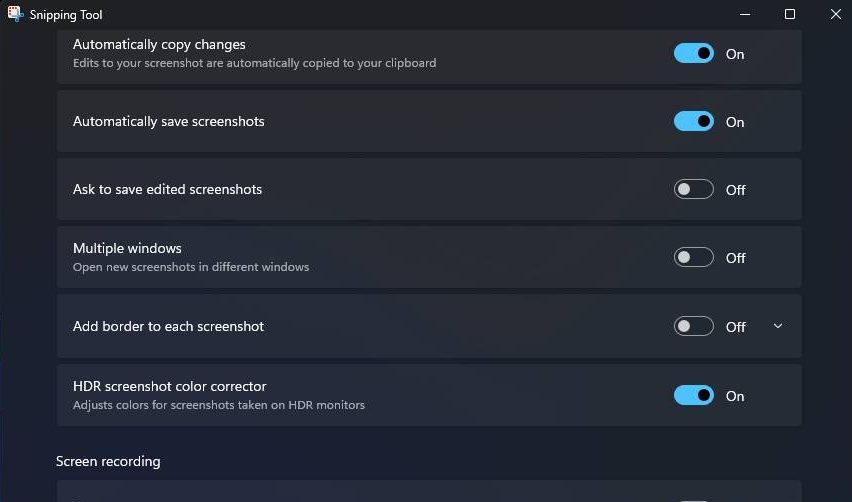Close the Snipping Tool window
The height and width of the screenshot is (502, 852).
point(835,14)
